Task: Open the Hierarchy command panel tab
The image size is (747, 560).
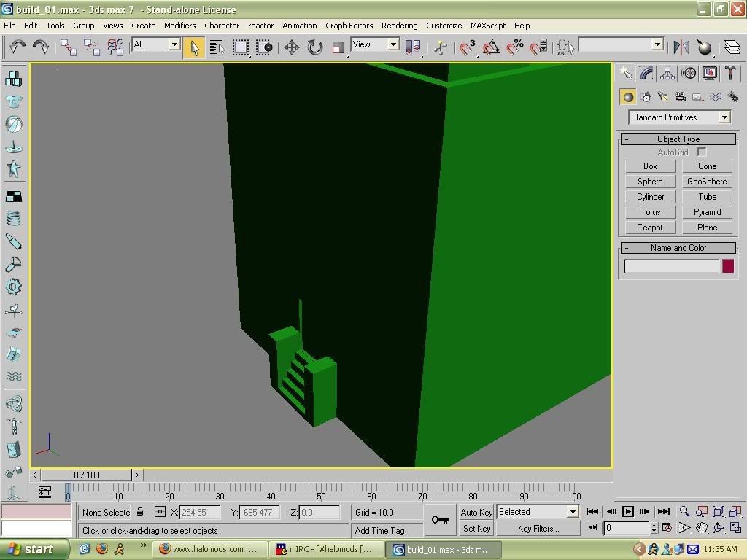Action: coord(667,73)
